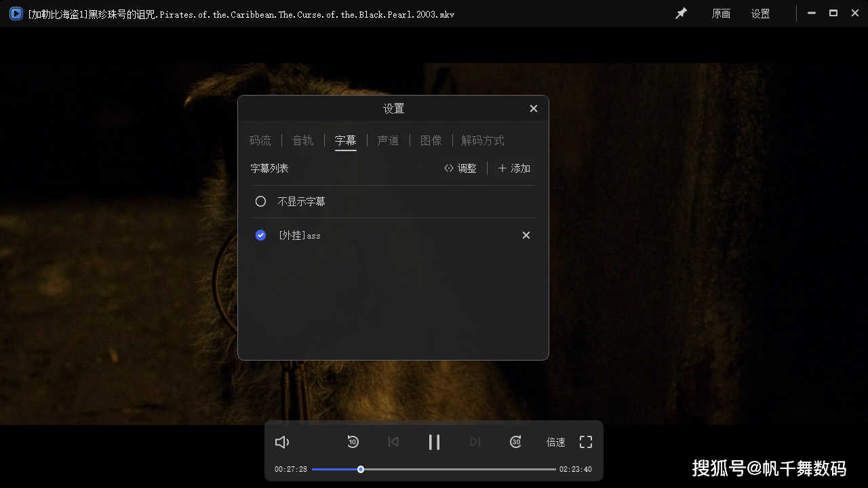Click the video file name in title bar
Image resolution: width=868 pixels, height=488 pixels.
(241, 14)
